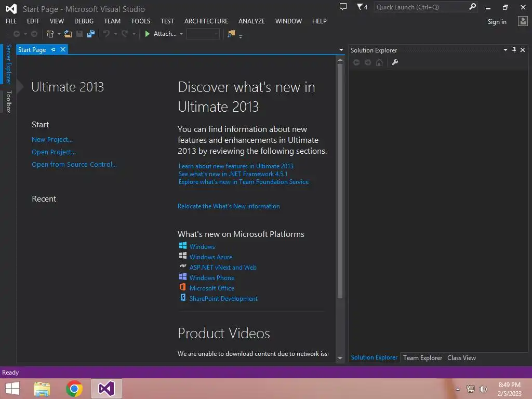
Task: Open the DEBUG menu
Action: click(x=84, y=21)
